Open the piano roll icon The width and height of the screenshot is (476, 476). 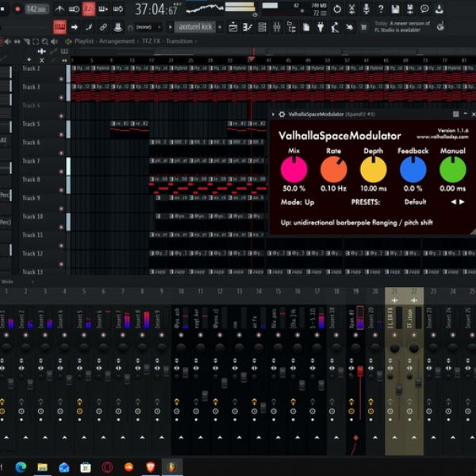pos(248,27)
